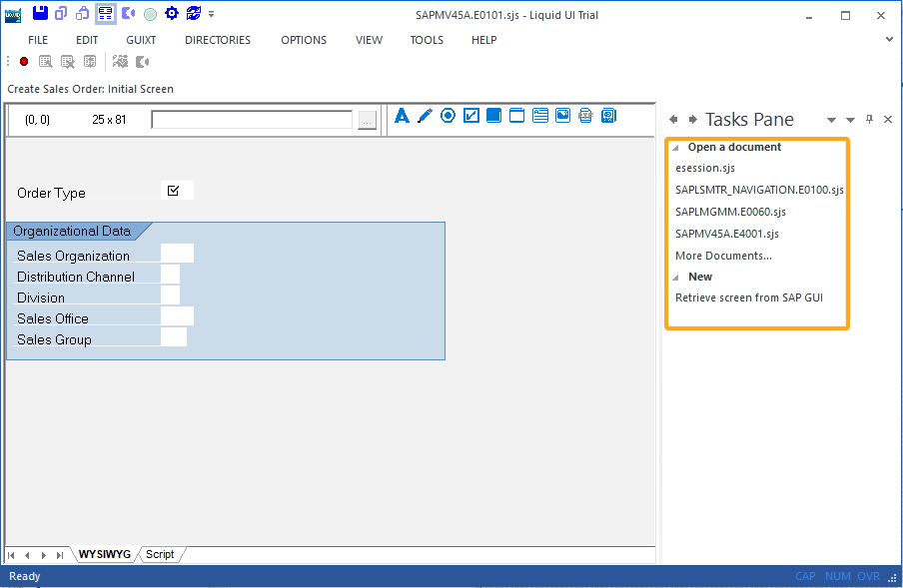Select the solid blue pushbutton tool
The image size is (903, 588).
pyautogui.click(x=493, y=116)
